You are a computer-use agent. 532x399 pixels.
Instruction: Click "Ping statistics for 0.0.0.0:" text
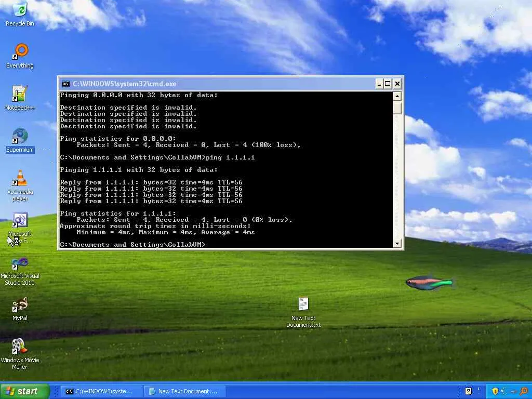tap(118, 138)
